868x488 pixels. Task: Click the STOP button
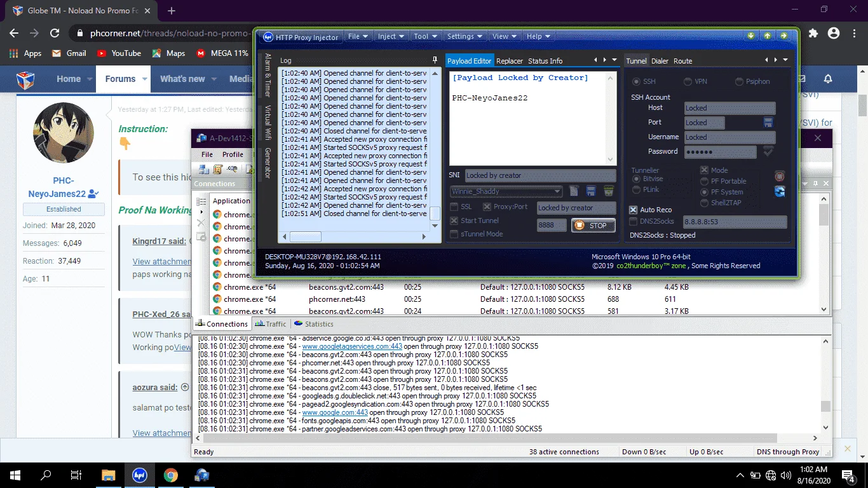click(x=592, y=225)
